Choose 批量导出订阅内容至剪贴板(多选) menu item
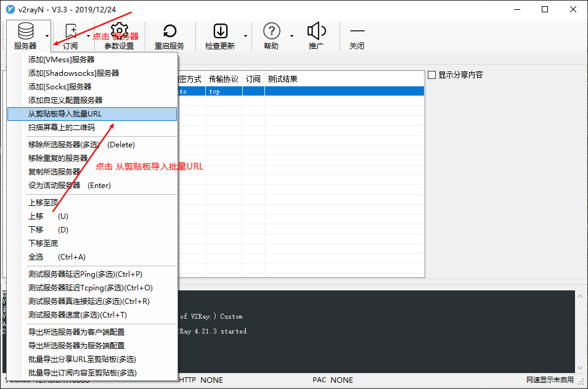This screenshot has height=389, width=588. coord(92,372)
